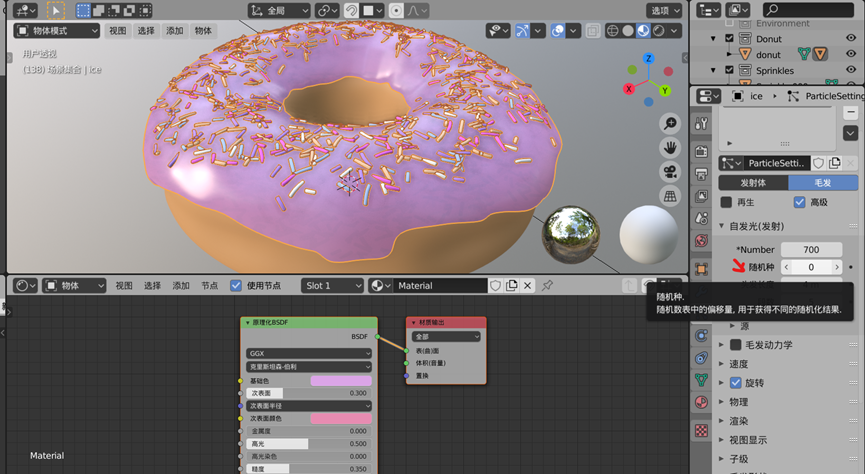Click the Y axis on navigation gizmo
The width and height of the screenshot is (865, 474).
(665, 90)
